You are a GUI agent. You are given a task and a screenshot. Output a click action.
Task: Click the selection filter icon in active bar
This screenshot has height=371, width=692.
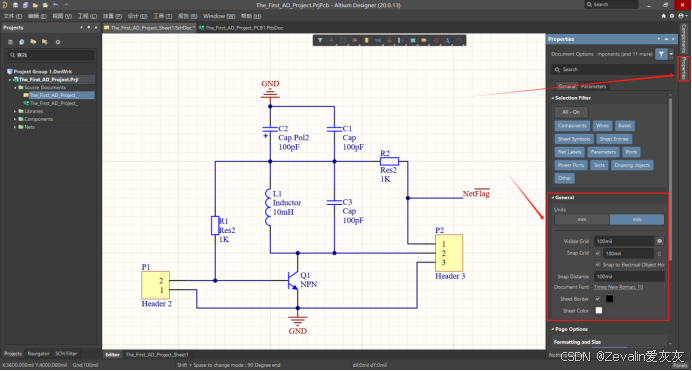pos(320,40)
